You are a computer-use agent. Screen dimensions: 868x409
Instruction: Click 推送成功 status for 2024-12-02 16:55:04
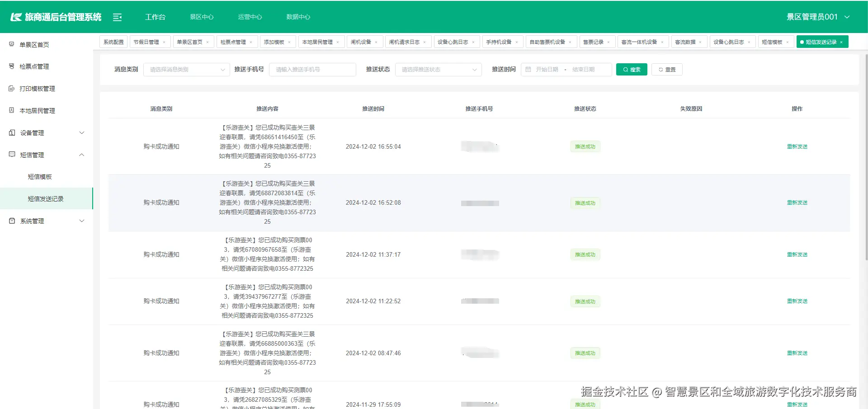coord(585,146)
